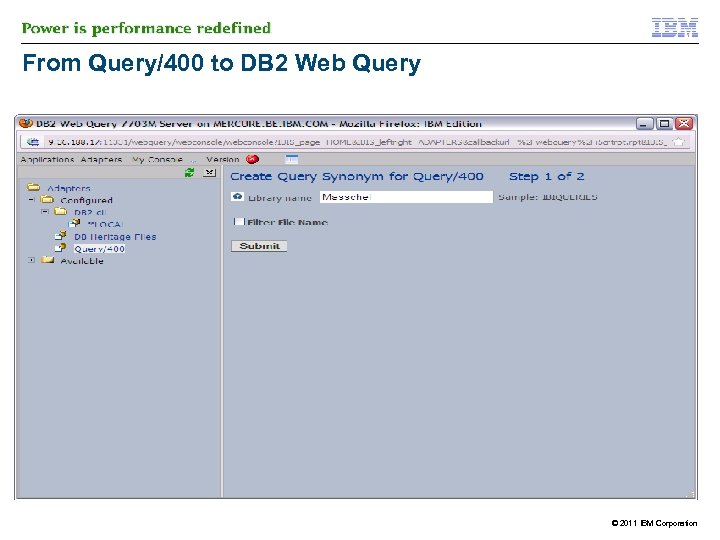720x540 pixels.
Task: Click the site identity icon in address bar
Action: (33, 142)
